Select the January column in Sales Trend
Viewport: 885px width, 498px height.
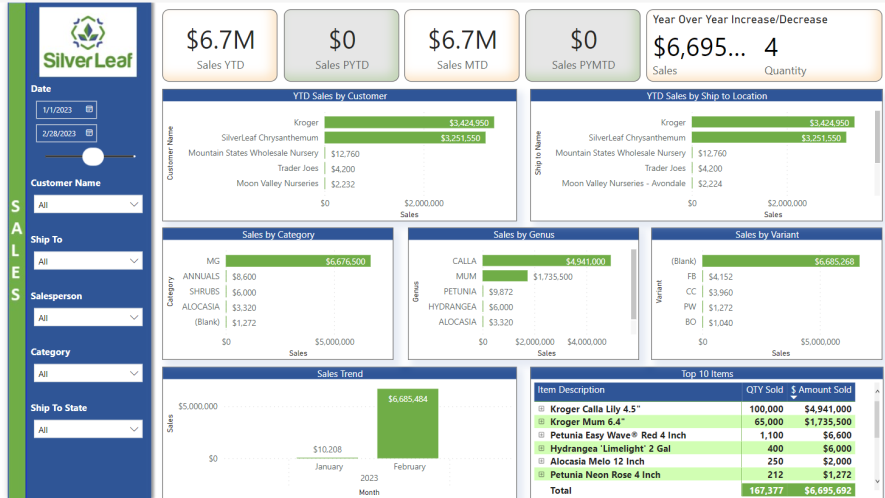pos(327,457)
